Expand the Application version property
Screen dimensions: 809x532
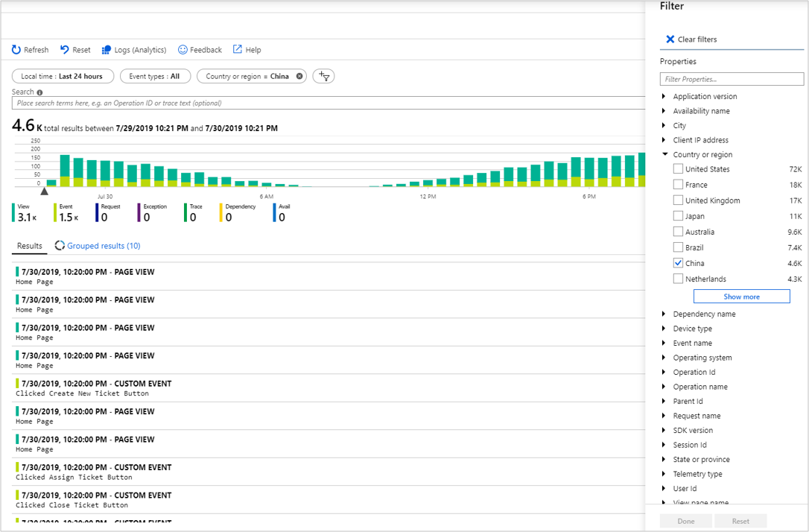pyautogui.click(x=664, y=97)
